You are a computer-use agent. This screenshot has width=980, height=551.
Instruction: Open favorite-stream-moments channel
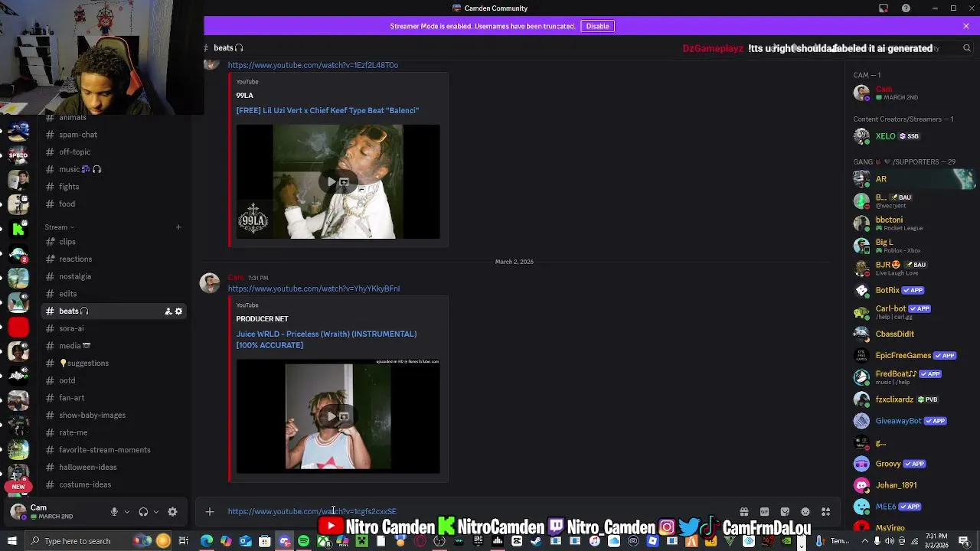click(x=113, y=450)
